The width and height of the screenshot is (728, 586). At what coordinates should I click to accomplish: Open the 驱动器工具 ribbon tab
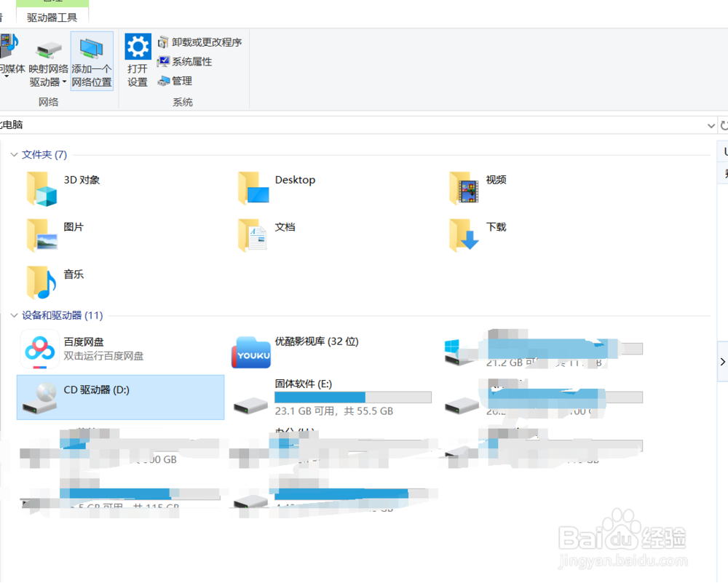coord(52,17)
